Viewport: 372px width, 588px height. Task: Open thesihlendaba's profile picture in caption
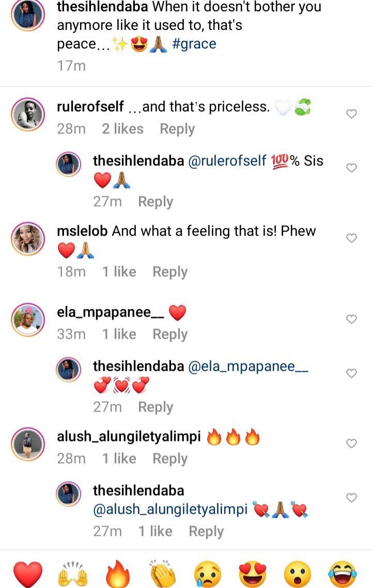pos(28,14)
